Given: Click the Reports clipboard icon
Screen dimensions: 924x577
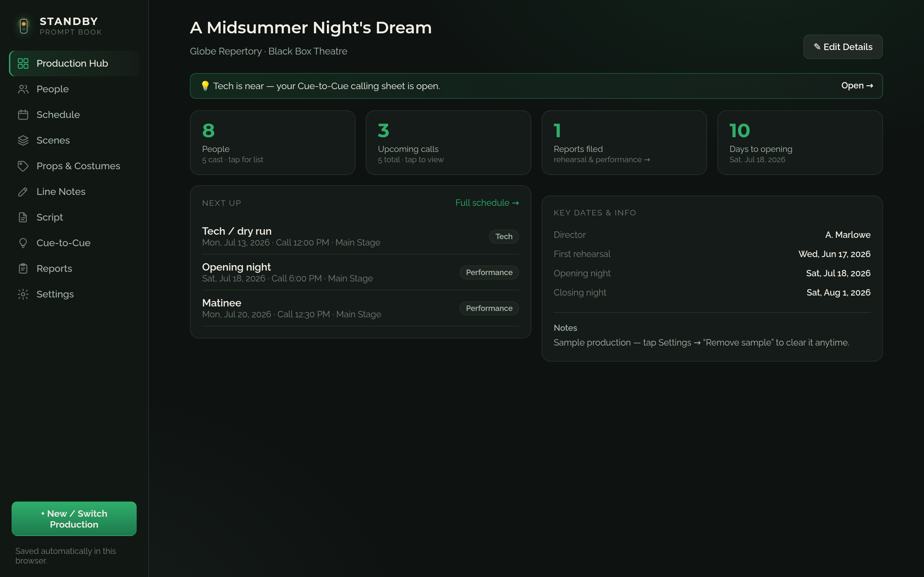Looking at the screenshot, I should point(23,268).
